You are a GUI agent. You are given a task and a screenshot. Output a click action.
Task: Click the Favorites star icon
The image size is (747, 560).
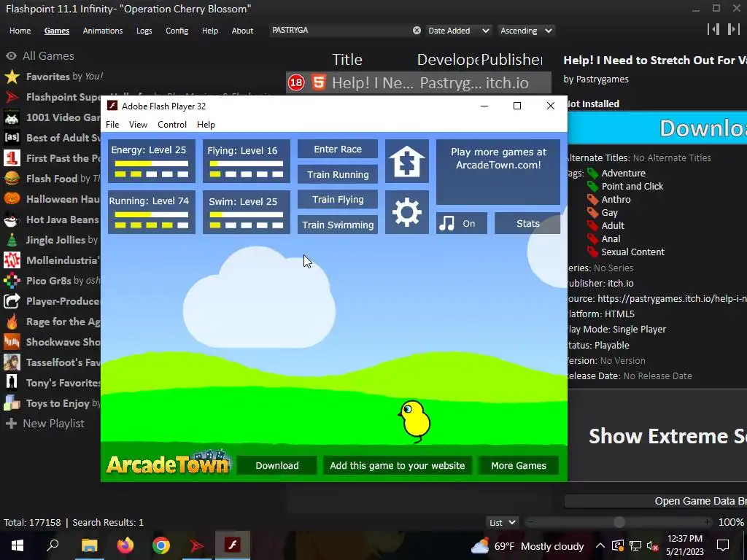(x=12, y=76)
